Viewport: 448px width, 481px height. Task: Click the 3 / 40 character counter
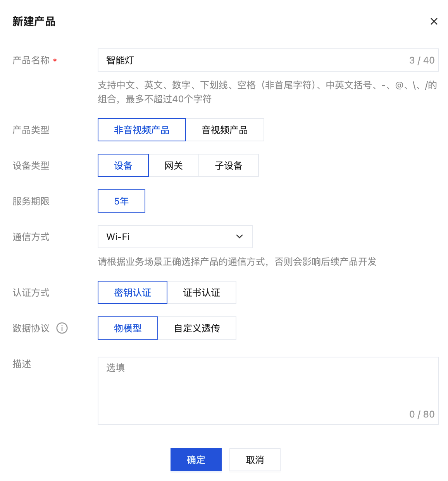422,60
